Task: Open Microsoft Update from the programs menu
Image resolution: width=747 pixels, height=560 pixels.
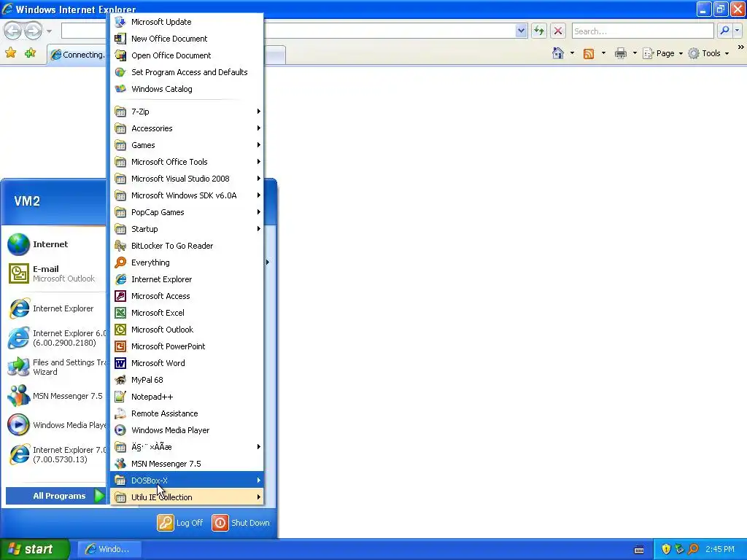Action: [186, 22]
